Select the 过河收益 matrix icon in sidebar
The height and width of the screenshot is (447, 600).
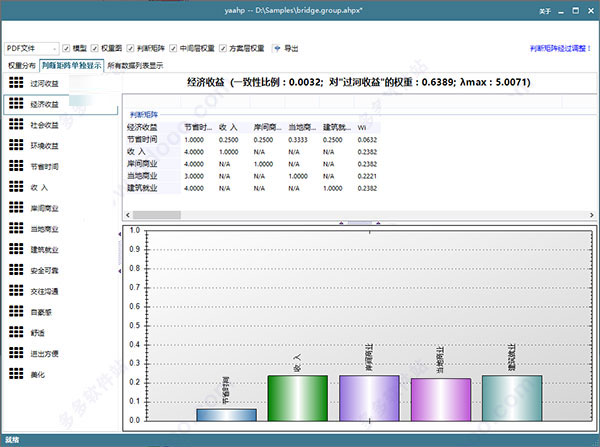click(15, 83)
